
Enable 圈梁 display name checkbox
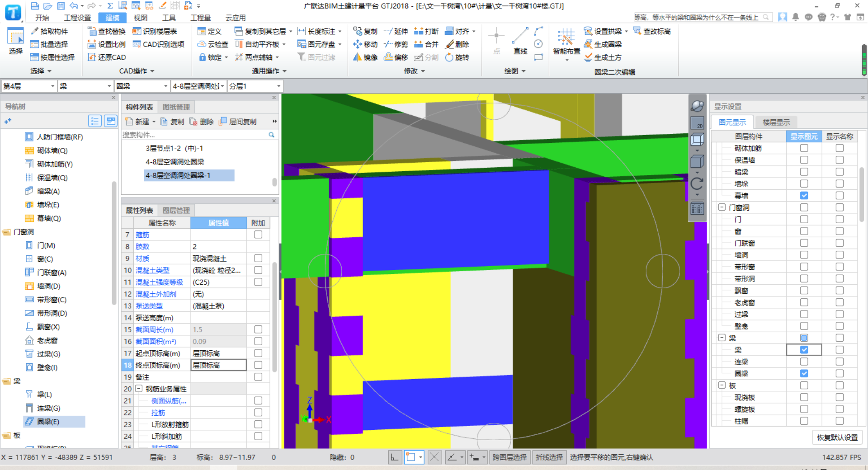coord(840,373)
